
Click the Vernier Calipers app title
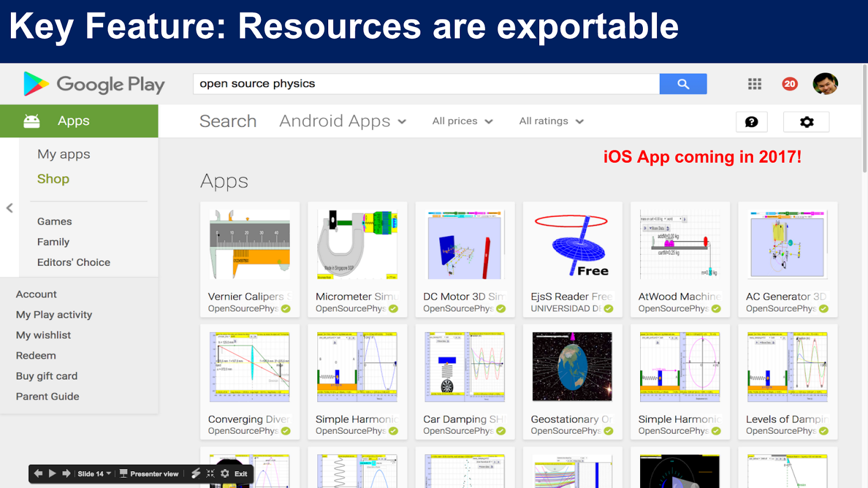pyautogui.click(x=250, y=297)
